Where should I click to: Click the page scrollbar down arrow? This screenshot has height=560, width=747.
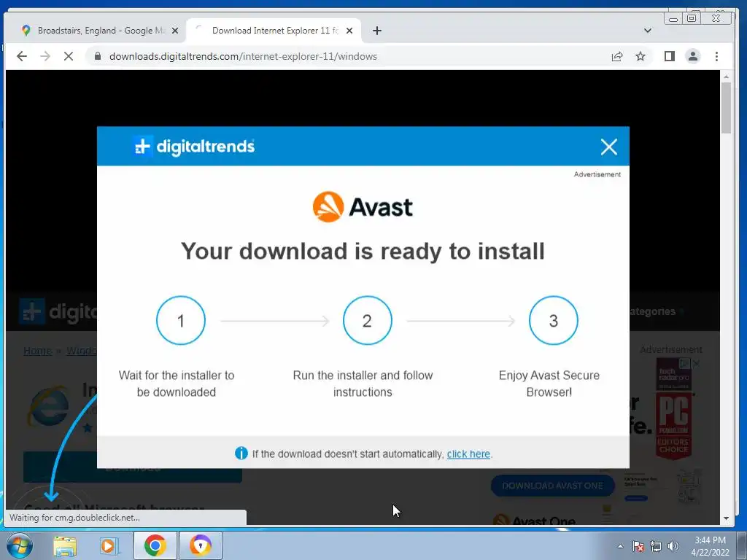pyautogui.click(x=726, y=518)
